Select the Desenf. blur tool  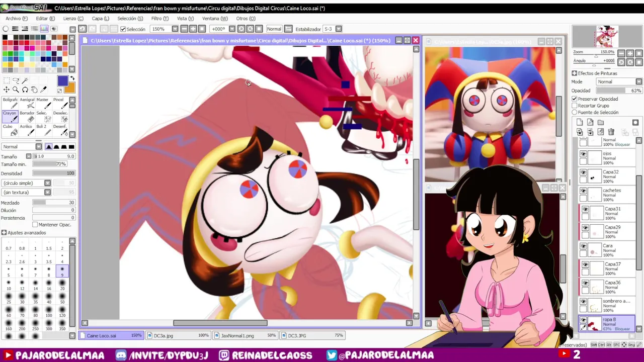pos(60,130)
